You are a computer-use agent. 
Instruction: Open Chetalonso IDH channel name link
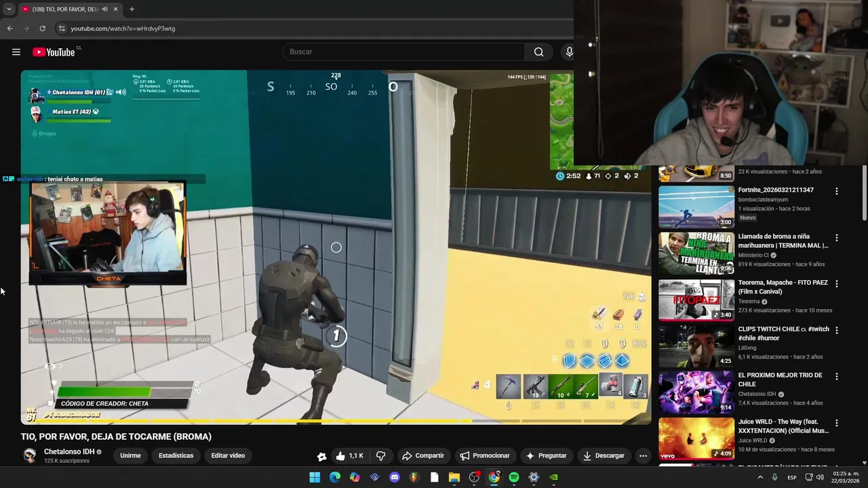[69, 451]
